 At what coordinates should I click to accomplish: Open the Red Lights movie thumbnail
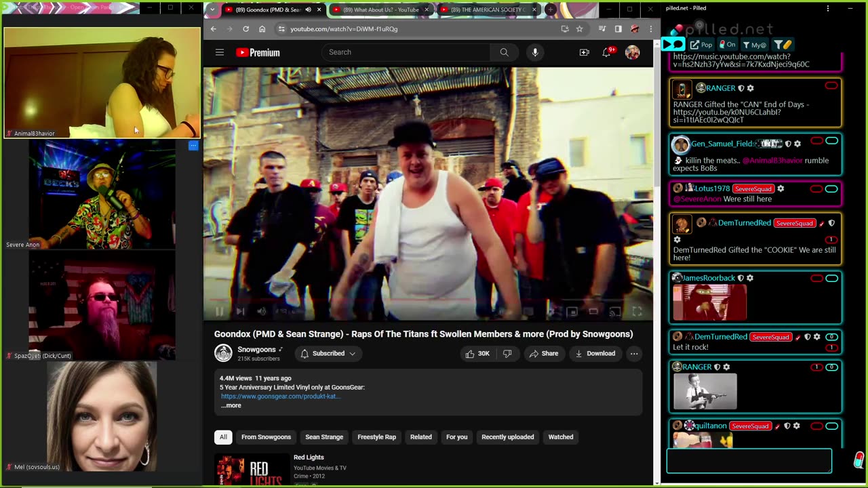(252, 469)
